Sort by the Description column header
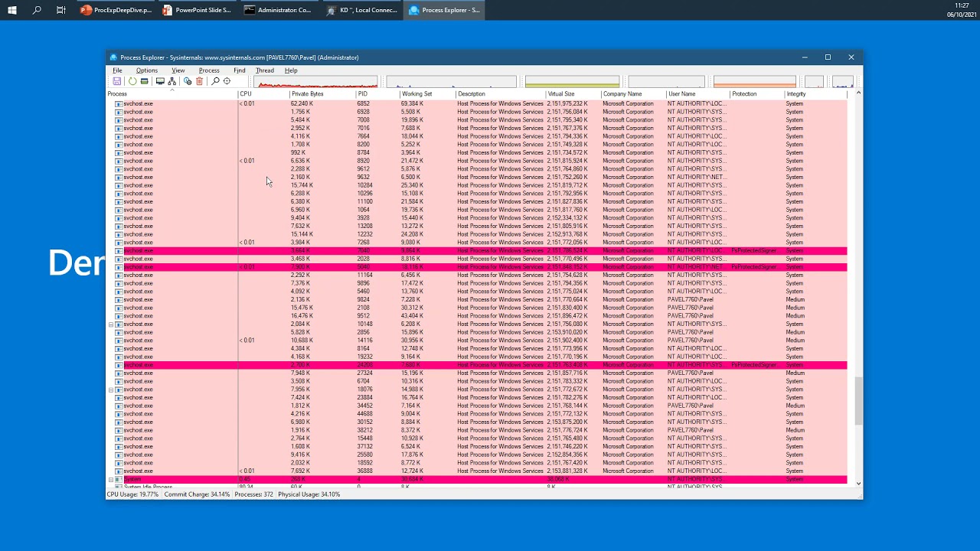This screenshot has height=551, width=980. (x=501, y=94)
